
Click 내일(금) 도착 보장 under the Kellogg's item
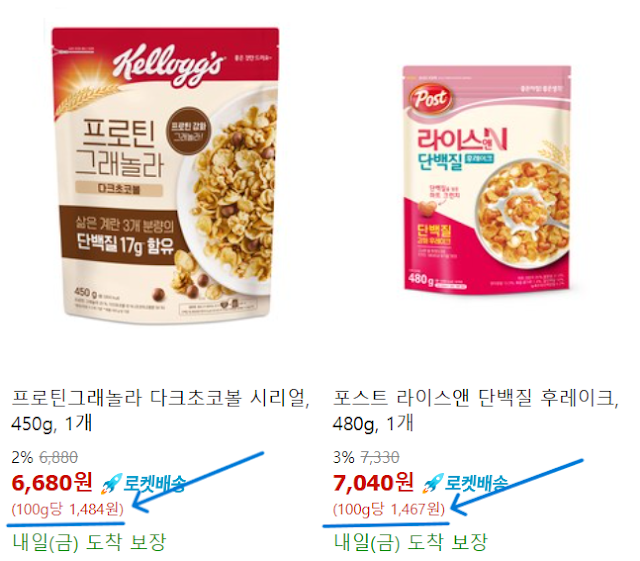(x=89, y=542)
